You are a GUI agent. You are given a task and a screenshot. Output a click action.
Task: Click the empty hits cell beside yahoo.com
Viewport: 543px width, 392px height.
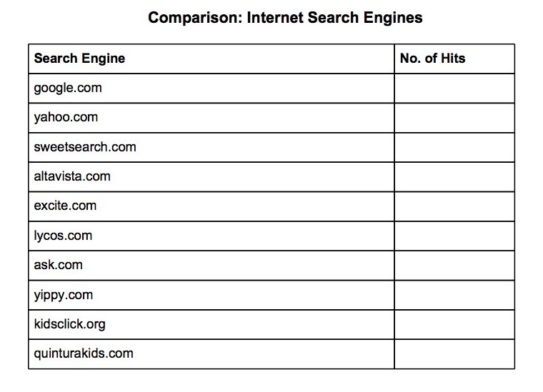click(x=454, y=117)
